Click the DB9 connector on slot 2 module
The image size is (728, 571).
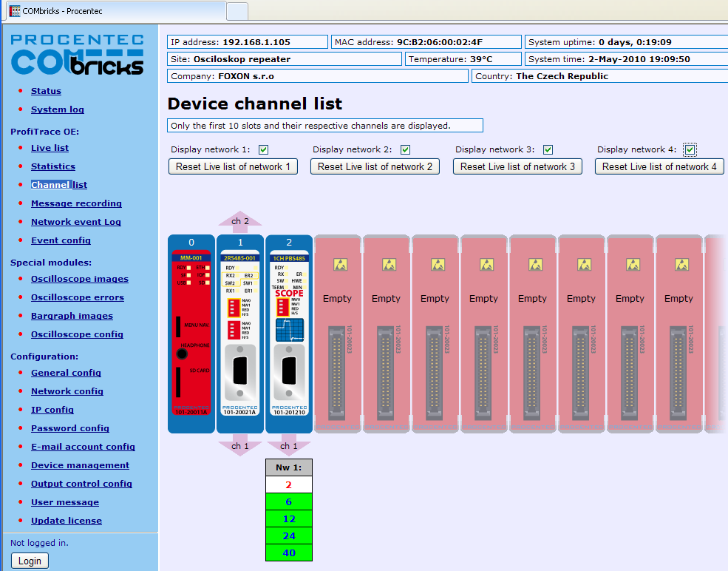(289, 372)
